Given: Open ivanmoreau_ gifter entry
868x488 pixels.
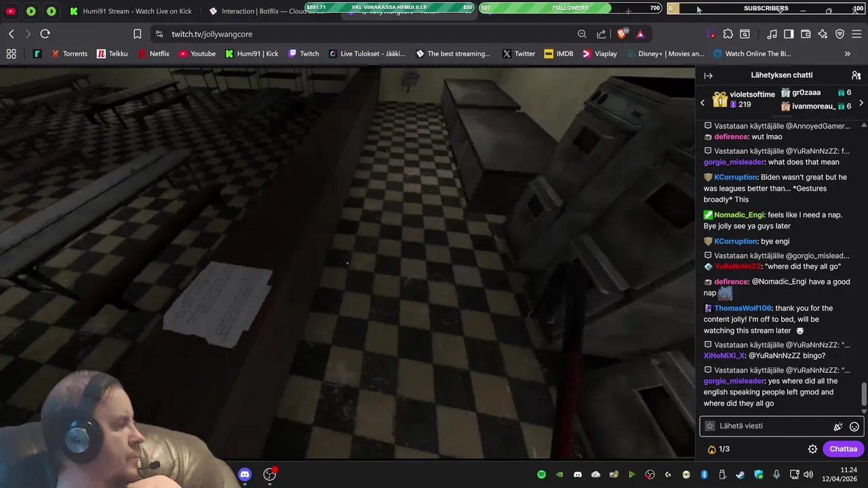Looking at the screenshot, I should coord(816,106).
